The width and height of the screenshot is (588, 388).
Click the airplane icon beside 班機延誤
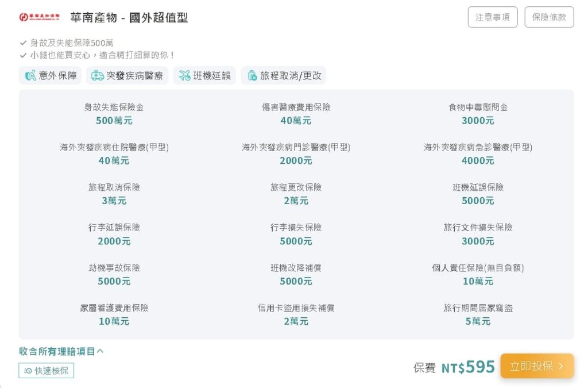184,75
